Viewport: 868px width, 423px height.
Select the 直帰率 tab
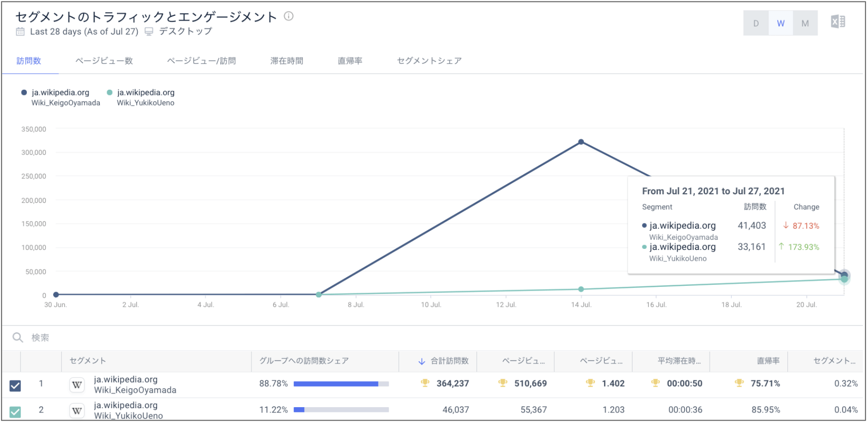coord(350,61)
